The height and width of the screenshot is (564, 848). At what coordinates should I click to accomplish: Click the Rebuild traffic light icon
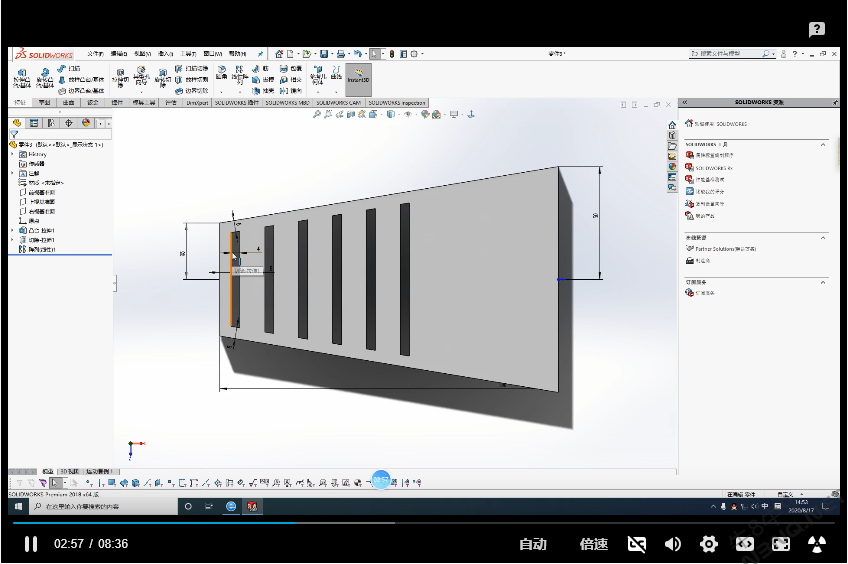[x=392, y=54]
